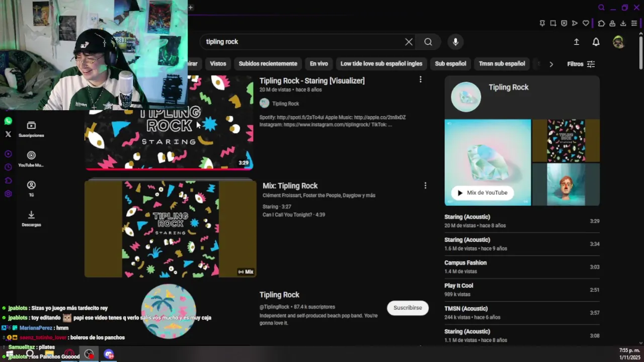Open browser tab search magnifier icon
Screen dimensions: 644x362
(601, 8)
